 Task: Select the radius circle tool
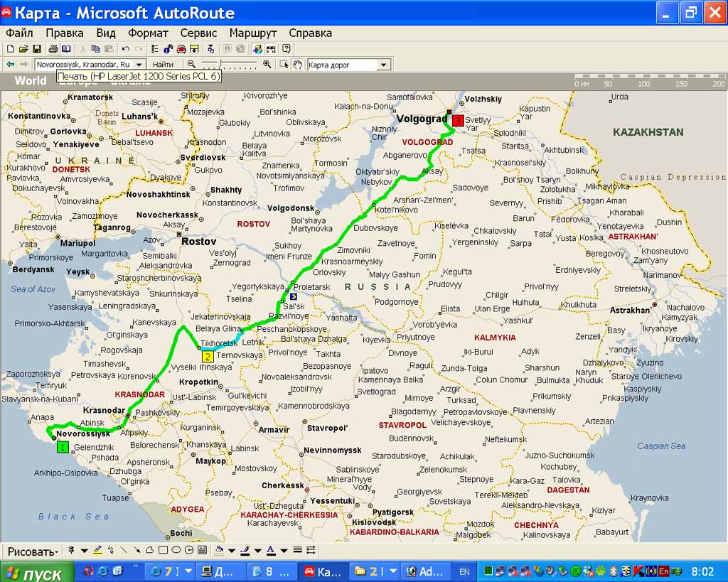[x=189, y=551]
